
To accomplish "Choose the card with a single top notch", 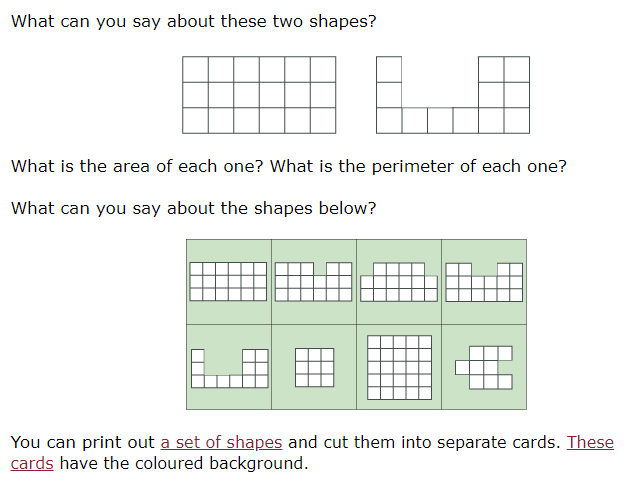I will tap(314, 282).
